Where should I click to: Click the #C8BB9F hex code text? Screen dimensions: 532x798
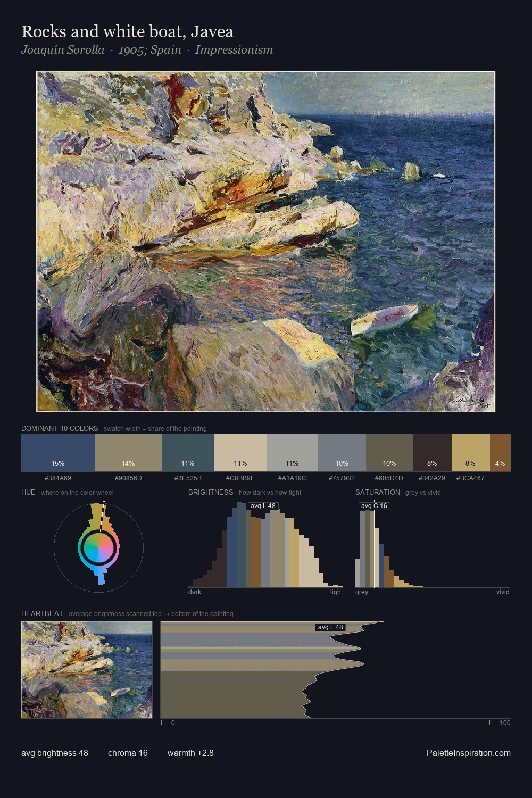(x=240, y=478)
